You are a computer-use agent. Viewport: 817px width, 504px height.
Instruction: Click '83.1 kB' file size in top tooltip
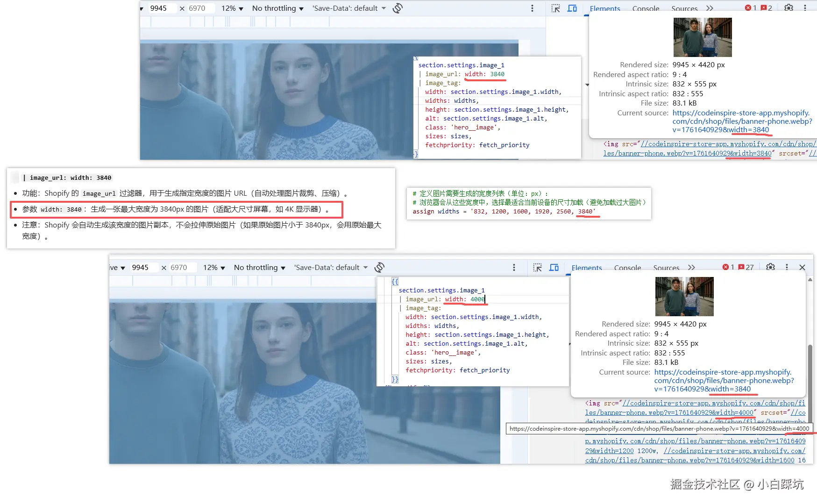pyautogui.click(x=685, y=103)
